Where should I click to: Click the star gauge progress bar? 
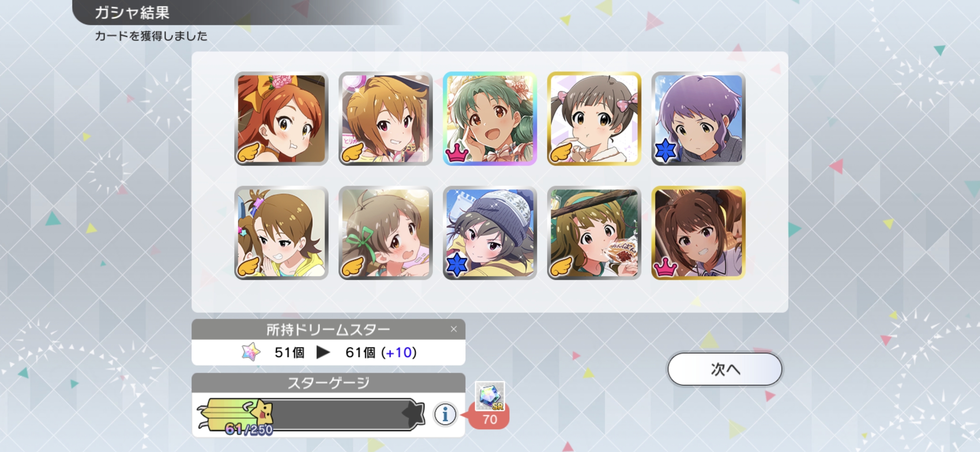(x=311, y=414)
